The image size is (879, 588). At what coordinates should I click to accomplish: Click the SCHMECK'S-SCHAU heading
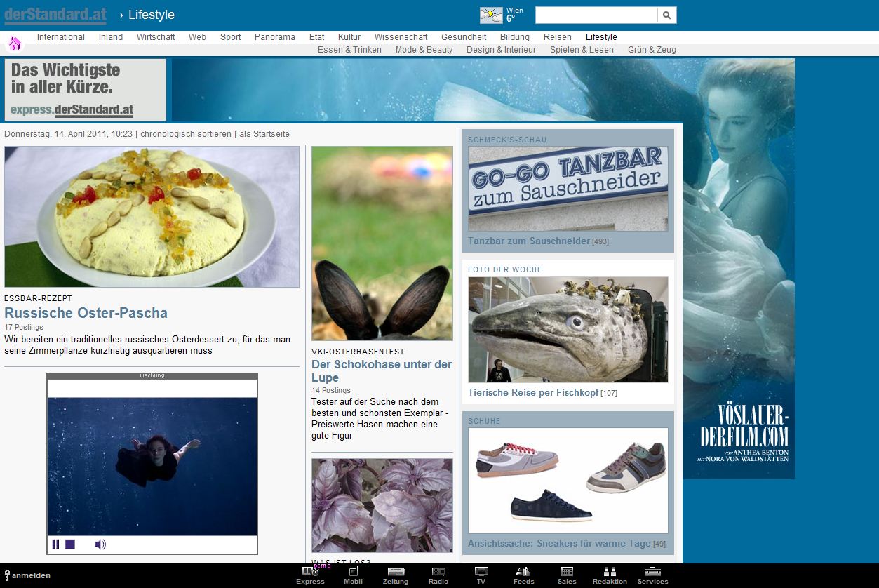click(507, 140)
